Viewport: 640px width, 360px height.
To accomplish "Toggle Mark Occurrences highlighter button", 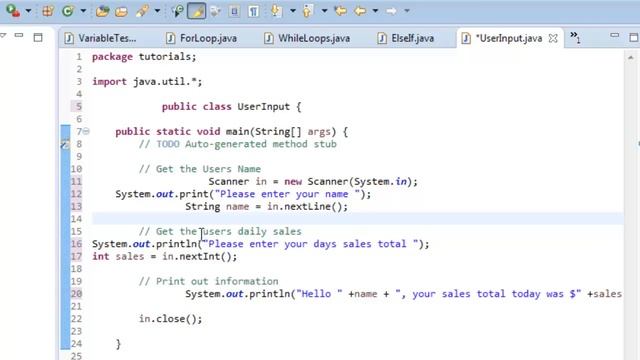I will (196, 11).
